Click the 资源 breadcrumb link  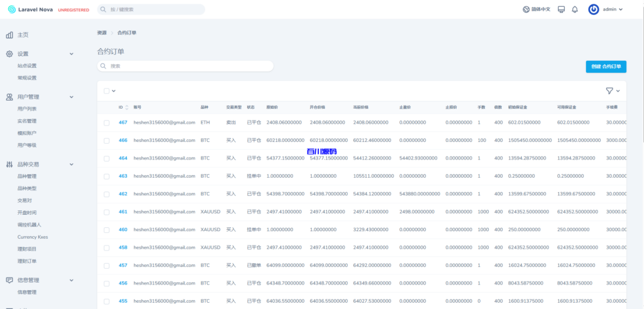102,33
